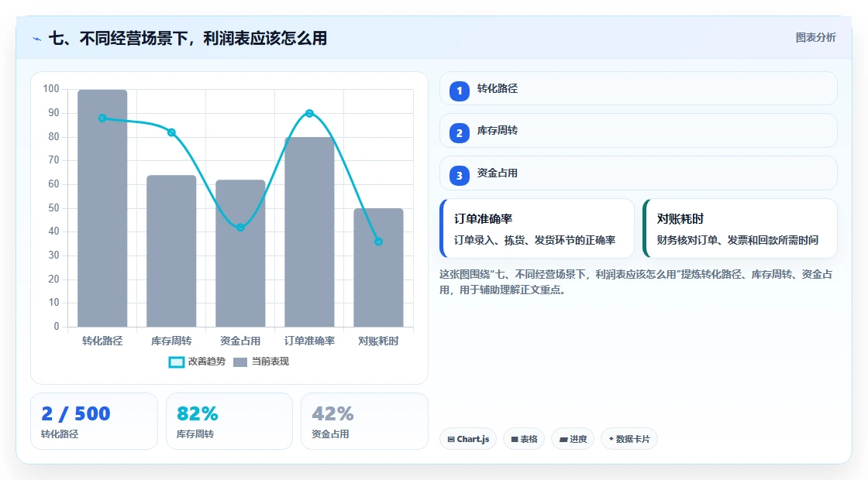Open the 对账耗时 card
Screen dimensions: 868x480
740,228
